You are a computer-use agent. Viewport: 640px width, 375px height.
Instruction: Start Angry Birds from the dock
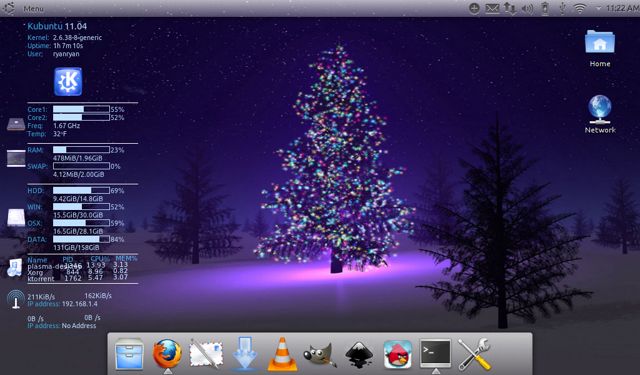click(x=398, y=354)
